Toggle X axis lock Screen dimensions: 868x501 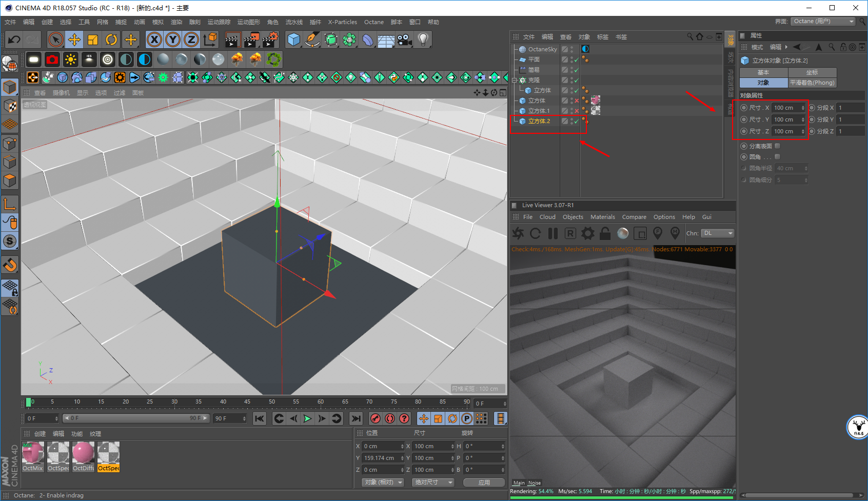[x=154, y=39]
